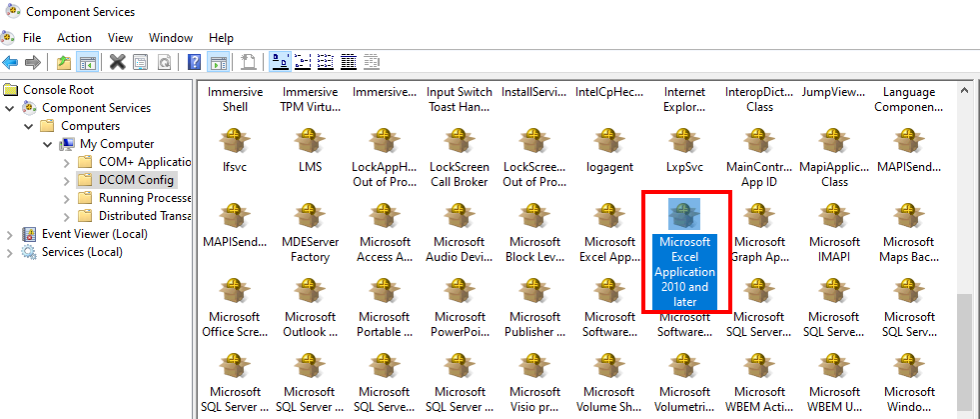980x419 pixels.
Task: Click the blue Back arrow in toolbar
Action: [10, 62]
